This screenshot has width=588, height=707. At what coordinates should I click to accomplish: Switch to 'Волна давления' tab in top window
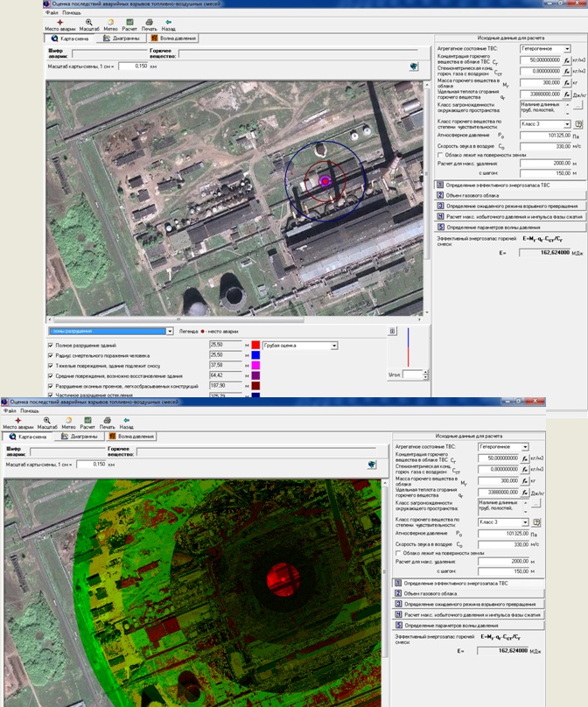pos(173,38)
